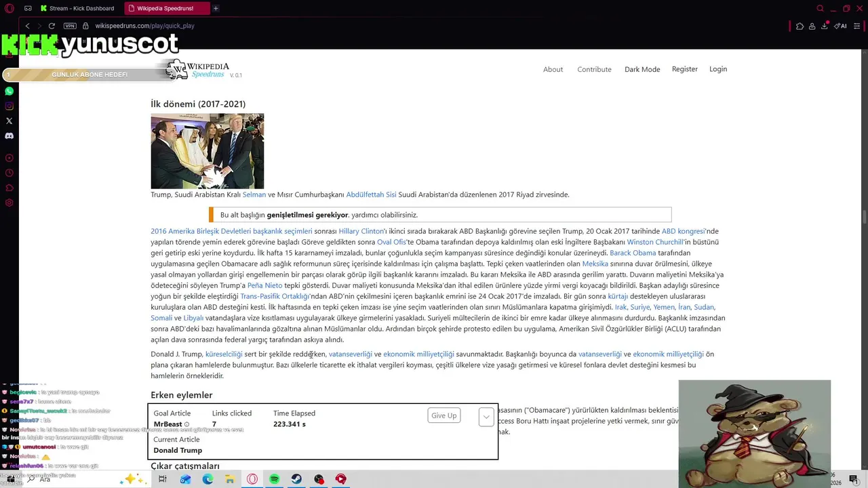Click the Give Up button
This screenshot has width=868, height=488.
pos(443,415)
